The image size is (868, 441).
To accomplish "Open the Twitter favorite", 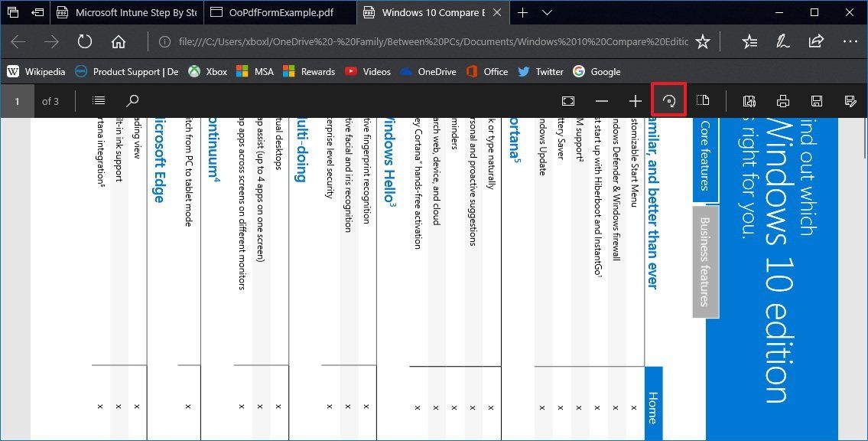I will tap(541, 71).
